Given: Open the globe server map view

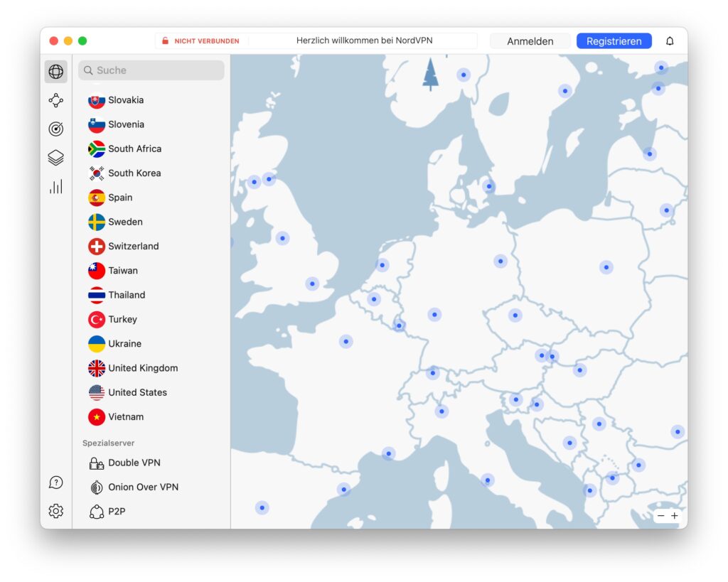Looking at the screenshot, I should point(55,72).
